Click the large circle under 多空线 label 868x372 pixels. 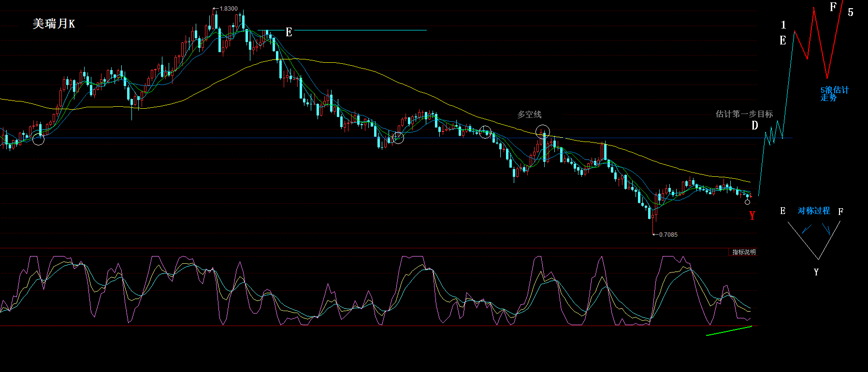[x=543, y=131]
